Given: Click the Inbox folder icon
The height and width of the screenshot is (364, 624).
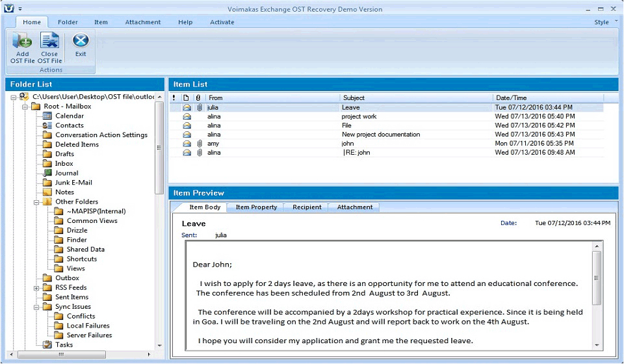Looking at the screenshot, I should tap(47, 164).
